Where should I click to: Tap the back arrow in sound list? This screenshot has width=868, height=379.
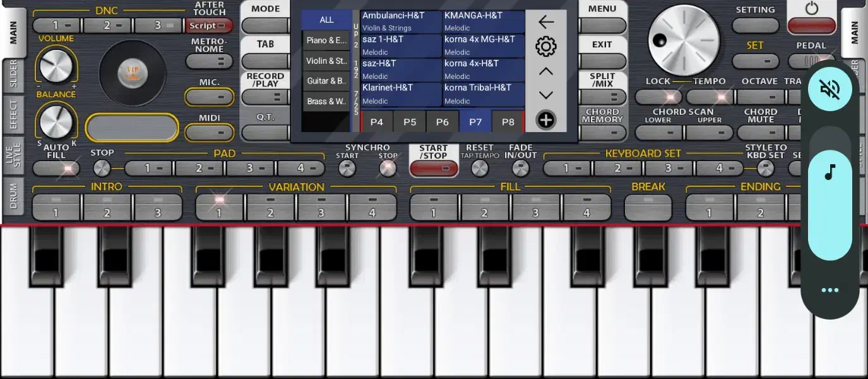click(x=545, y=22)
